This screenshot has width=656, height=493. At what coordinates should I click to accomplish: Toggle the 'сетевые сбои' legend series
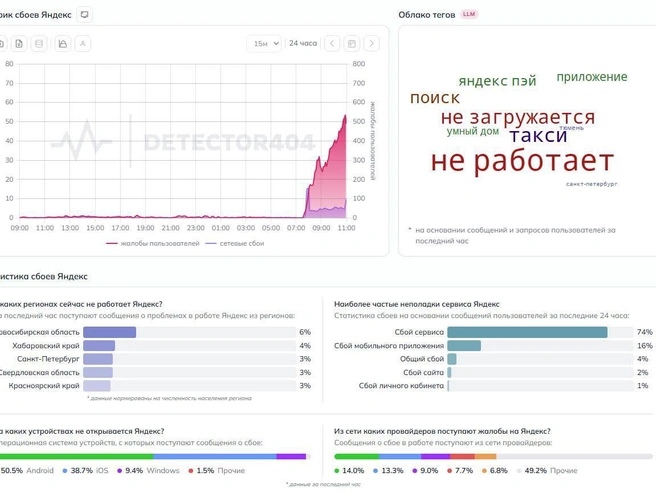[x=235, y=243]
